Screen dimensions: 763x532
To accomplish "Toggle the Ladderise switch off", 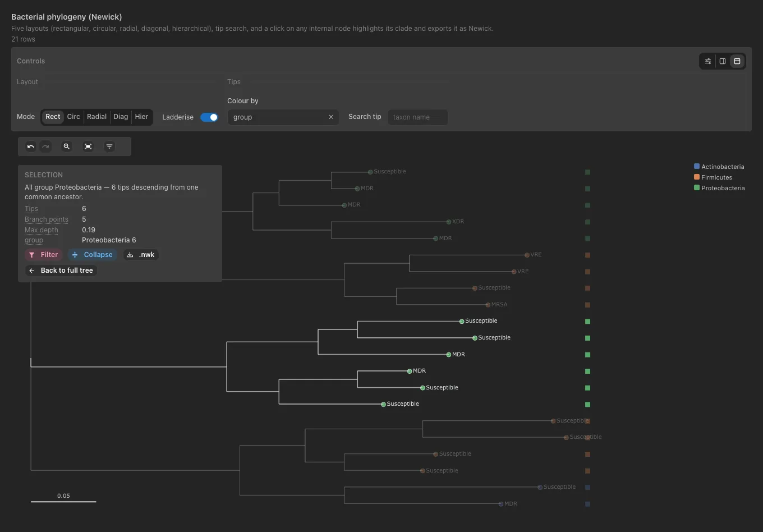I will click(x=209, y=117).
